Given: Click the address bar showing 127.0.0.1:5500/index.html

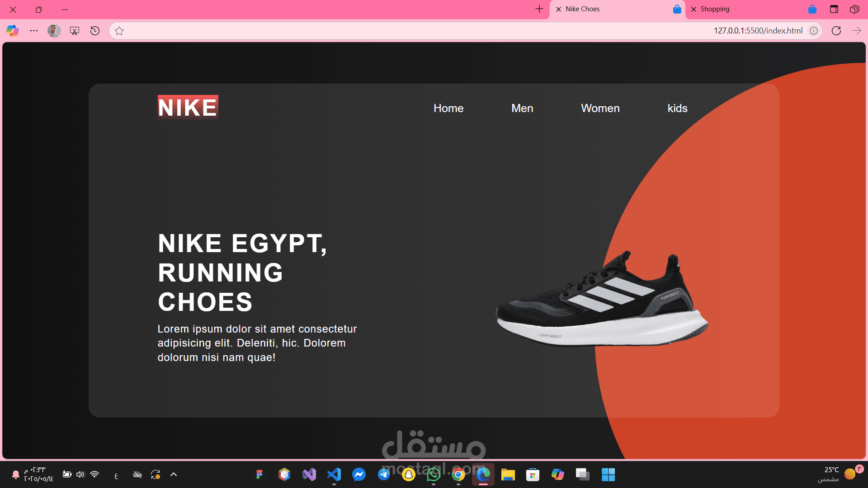Looking at the screenshot, I should pos(466,31).
